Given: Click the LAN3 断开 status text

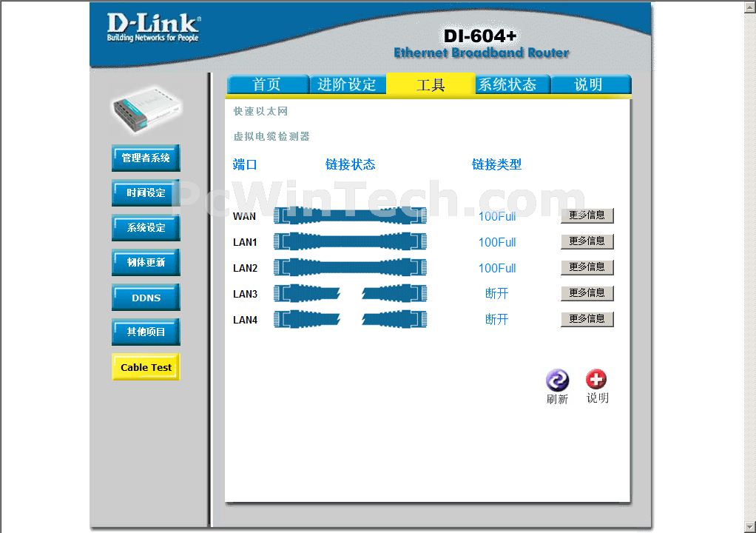Looking at the screenshot, I should 496,293.
